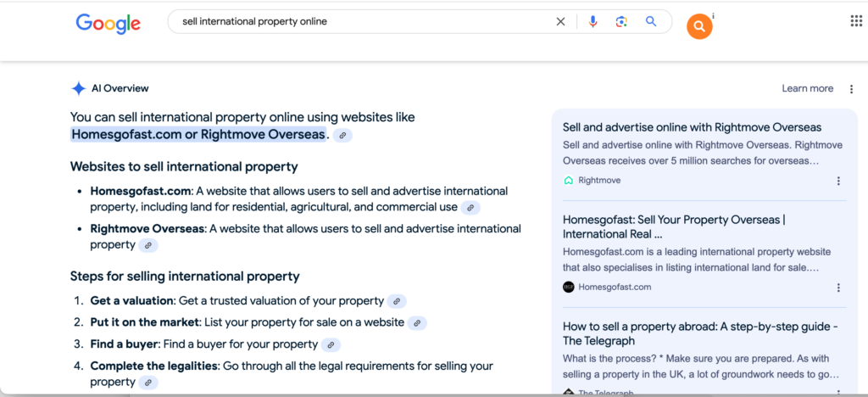Click heading Steps for selling international property

[x=185, y=277]
